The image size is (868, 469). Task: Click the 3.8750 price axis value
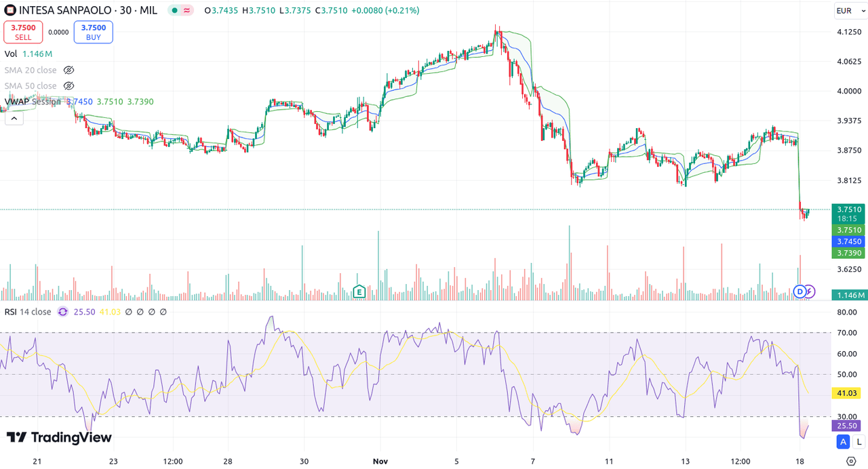(849, 150)
